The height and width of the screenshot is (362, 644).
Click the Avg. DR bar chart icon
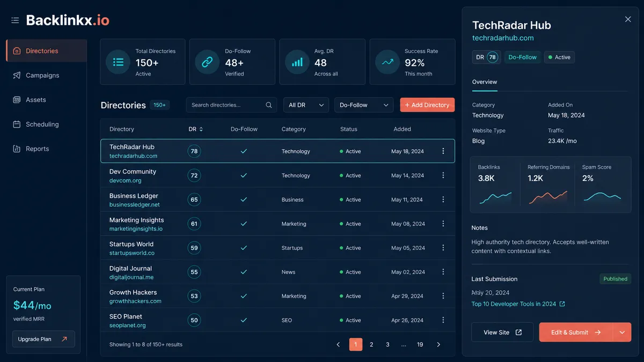tap(297, 62)
